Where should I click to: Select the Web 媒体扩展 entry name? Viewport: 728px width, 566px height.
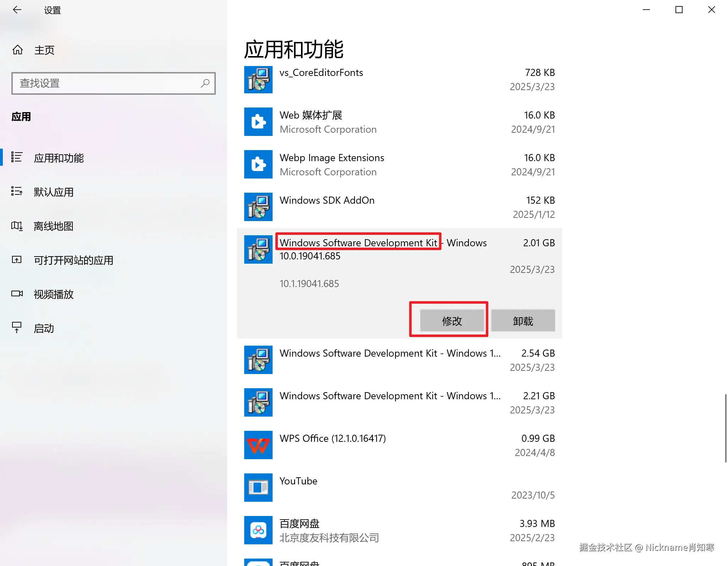pos(311,115)
